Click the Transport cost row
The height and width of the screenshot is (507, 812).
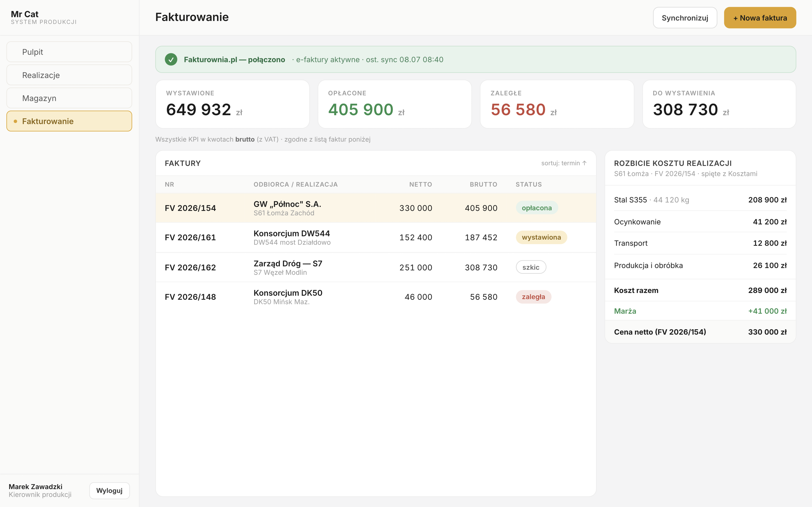pyautogui.click(x=700, y=243)
